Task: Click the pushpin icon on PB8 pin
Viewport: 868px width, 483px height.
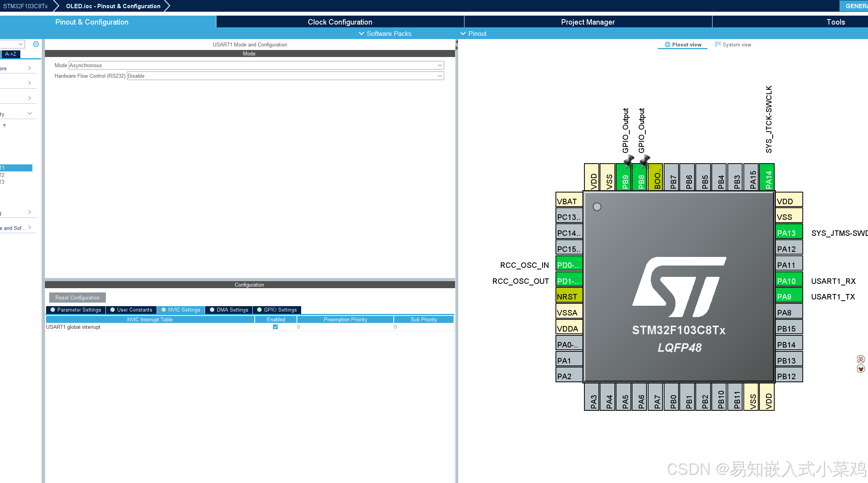Action: [x=645, y=160]
